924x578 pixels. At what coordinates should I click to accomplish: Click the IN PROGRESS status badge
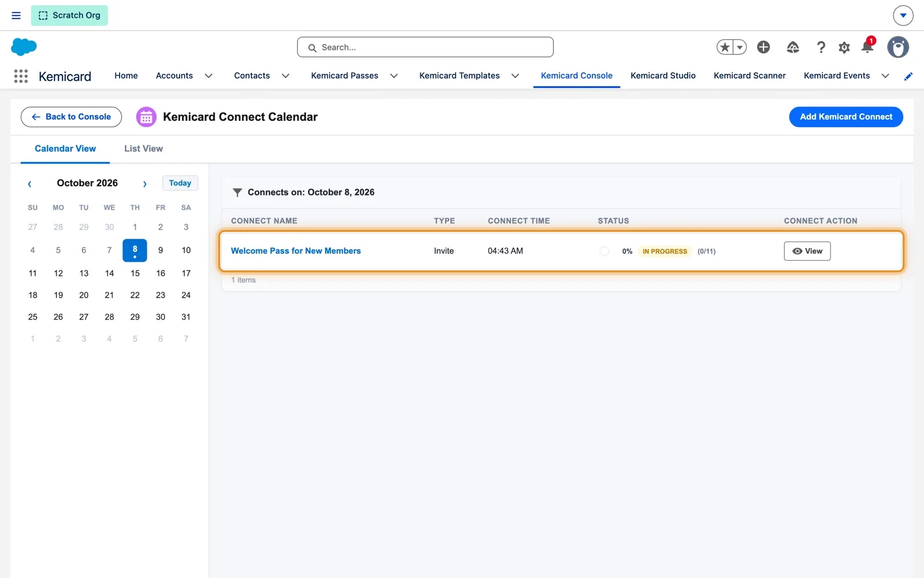(x=665, y=251)
